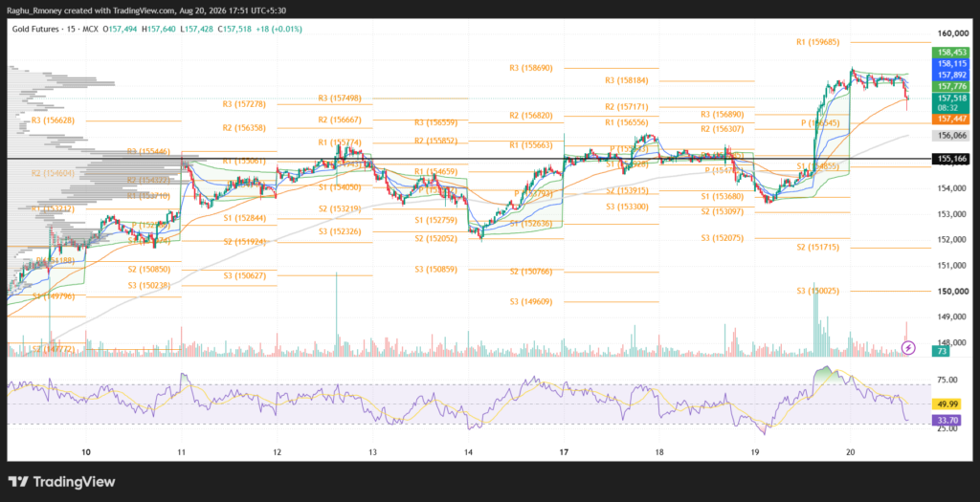Screen dimensions: 980x502
Task: Click the S2 (153219) pivot label
Action: 340,208
